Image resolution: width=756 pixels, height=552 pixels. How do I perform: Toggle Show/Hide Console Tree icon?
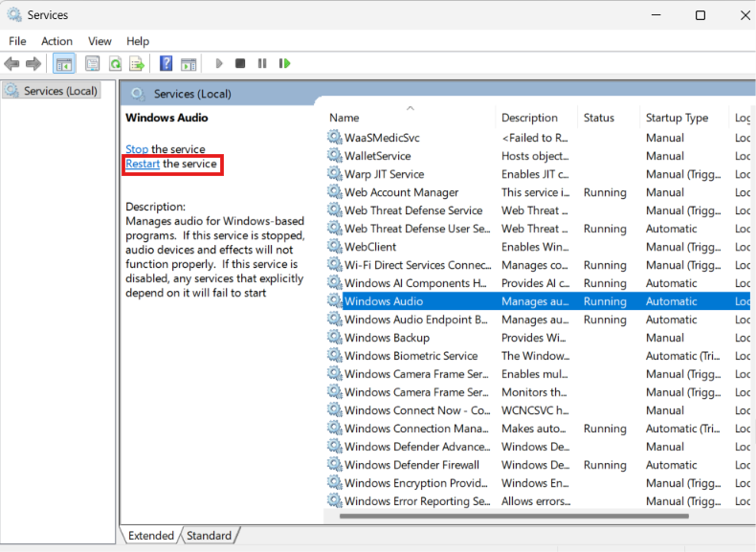pos(64,64)
